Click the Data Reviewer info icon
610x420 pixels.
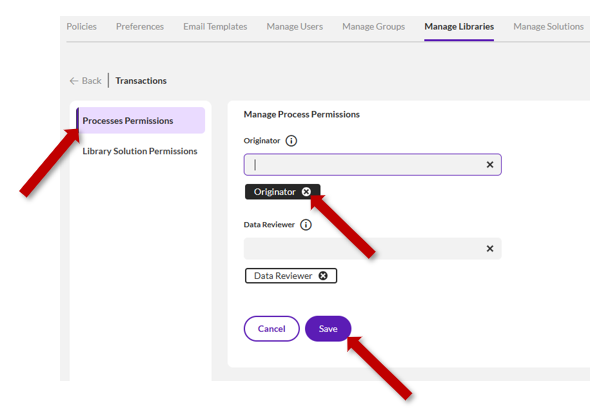pos(306,225)
